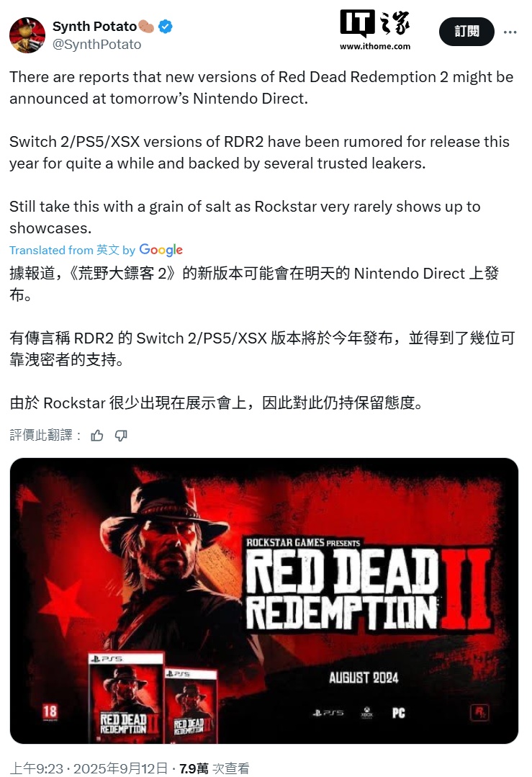The width and height of the screenshot is (532, 777).
Task: Open the three-dot more options menu
Action: tap(510, 32)
